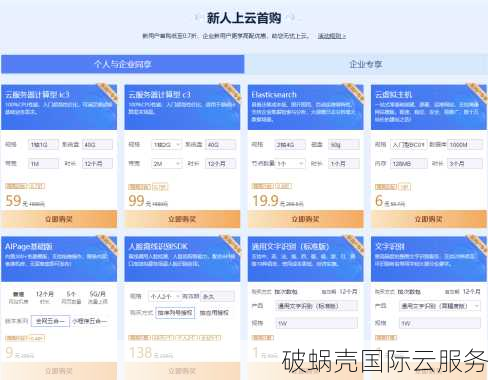Image resolution: width=488 pixels, height=380 pixels.
Task: Click the Elasticsearch card title
Action: coord(274,94)
